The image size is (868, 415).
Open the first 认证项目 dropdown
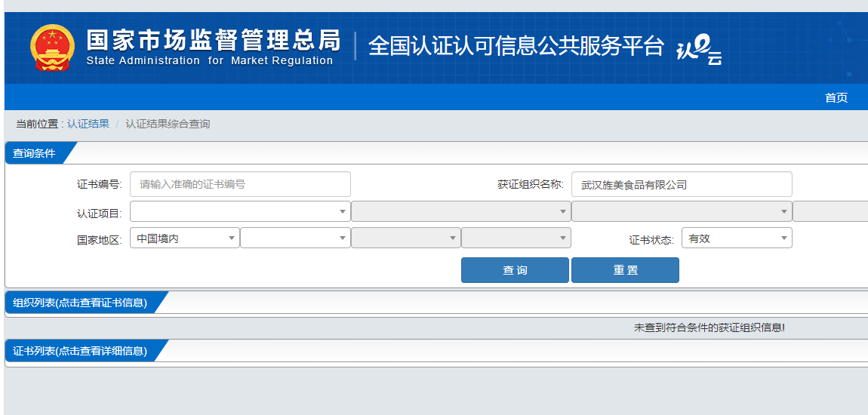[240, 211]
